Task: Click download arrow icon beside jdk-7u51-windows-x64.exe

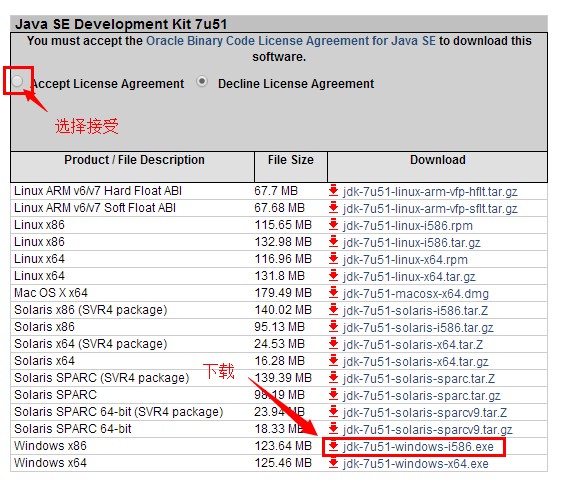Action: tap(333, 463)
